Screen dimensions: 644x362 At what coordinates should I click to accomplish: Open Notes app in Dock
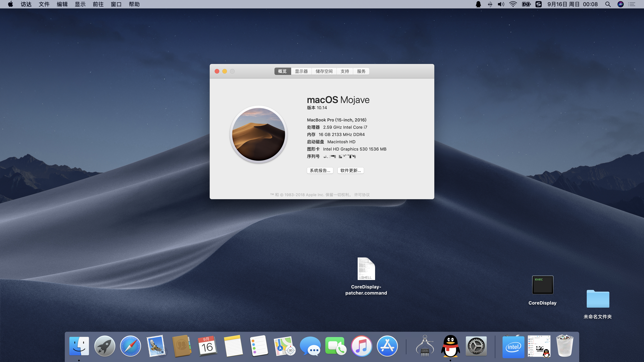coord(233,346)
